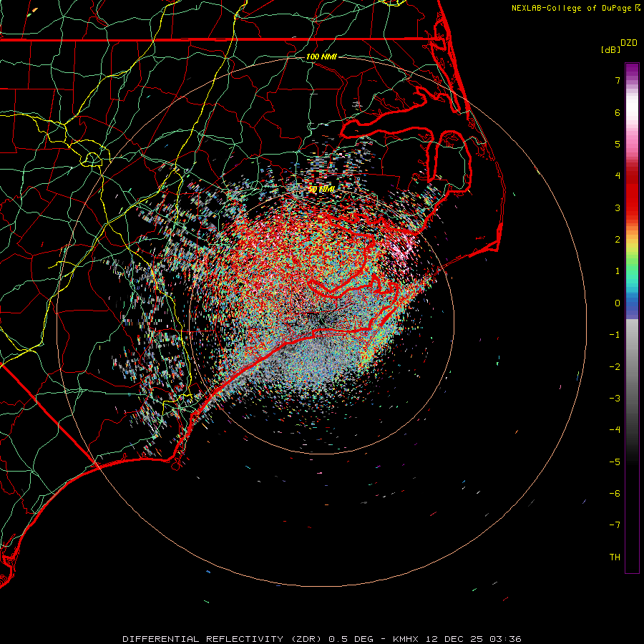
Task: Click the 0.5 DEG elevation angle text
Action: (x=351, y=639)
